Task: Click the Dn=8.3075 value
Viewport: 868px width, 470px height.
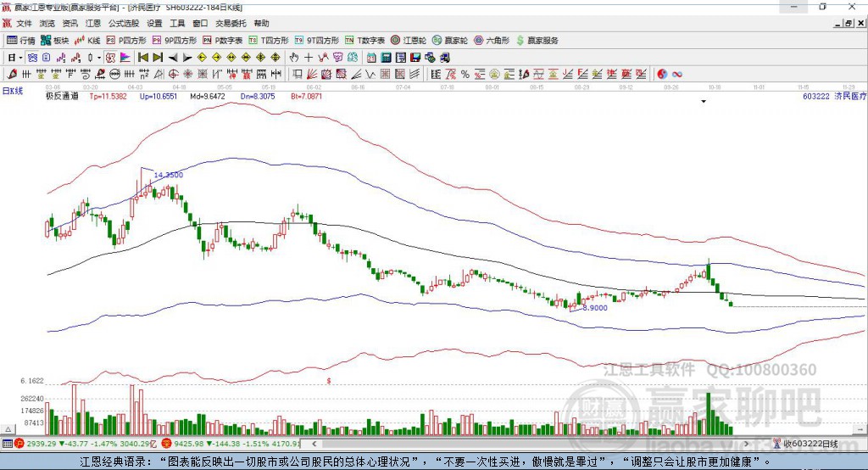Action: (x=258, y=96)
